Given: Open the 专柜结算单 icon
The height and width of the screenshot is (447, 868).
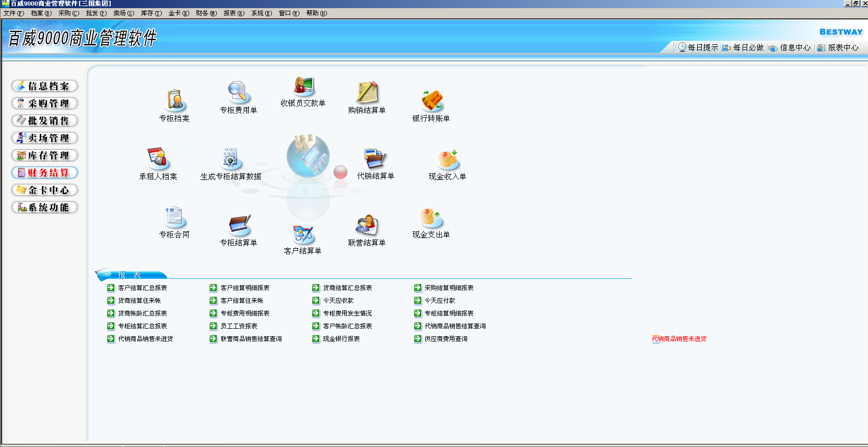Looking at the screenshot, I should pos(239,225).
